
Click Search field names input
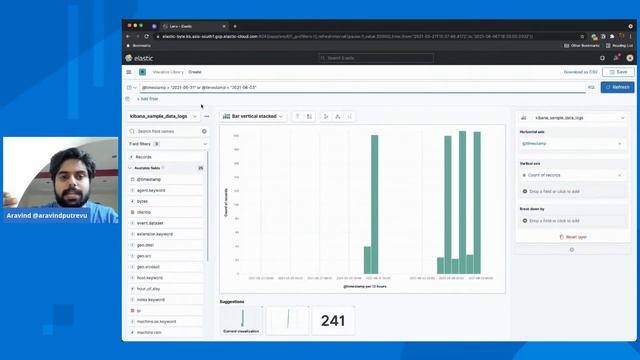tap(168, 131)
